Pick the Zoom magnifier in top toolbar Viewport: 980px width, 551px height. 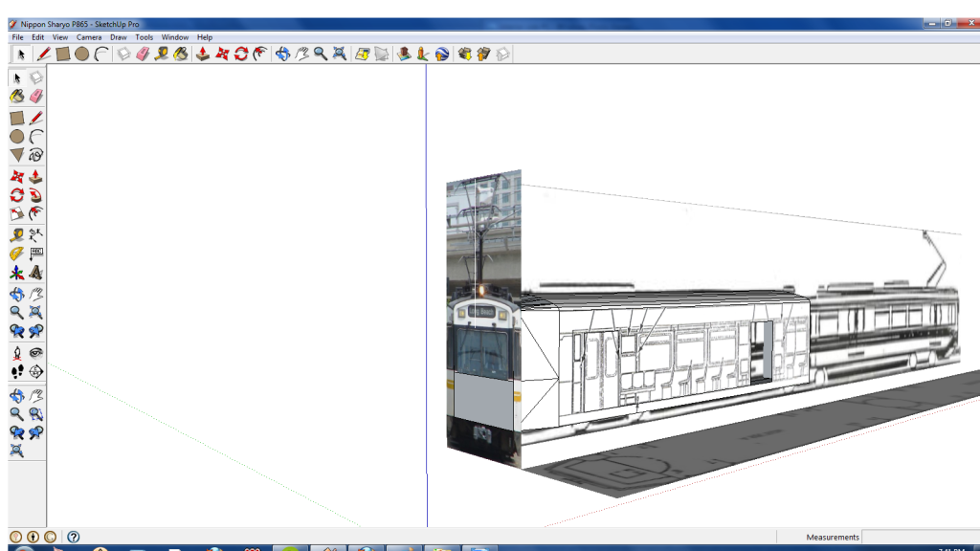pyautogui.click(x=321, y=55)
